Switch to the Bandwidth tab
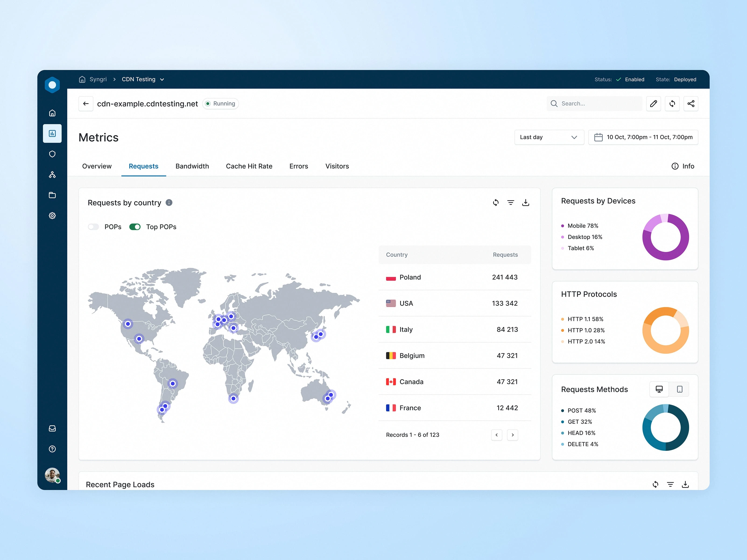 point(192,166)
